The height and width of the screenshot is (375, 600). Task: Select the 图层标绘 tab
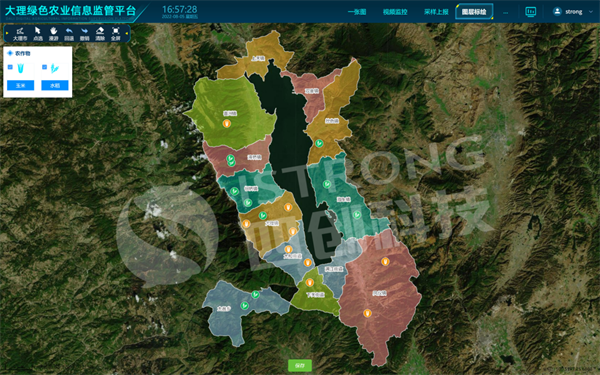tap(474, 11)
